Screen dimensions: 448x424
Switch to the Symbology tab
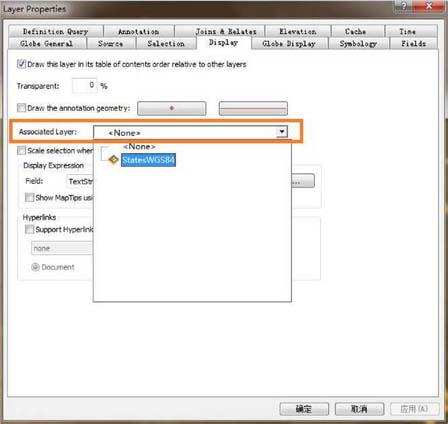[x=358, y=43]
